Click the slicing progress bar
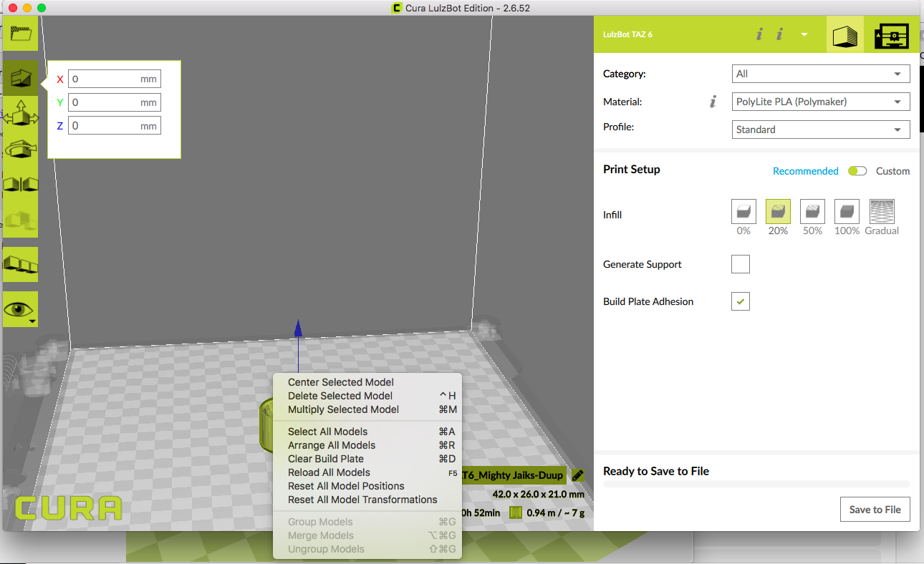Viewport: 924px width, 564px height. [756, 485]
